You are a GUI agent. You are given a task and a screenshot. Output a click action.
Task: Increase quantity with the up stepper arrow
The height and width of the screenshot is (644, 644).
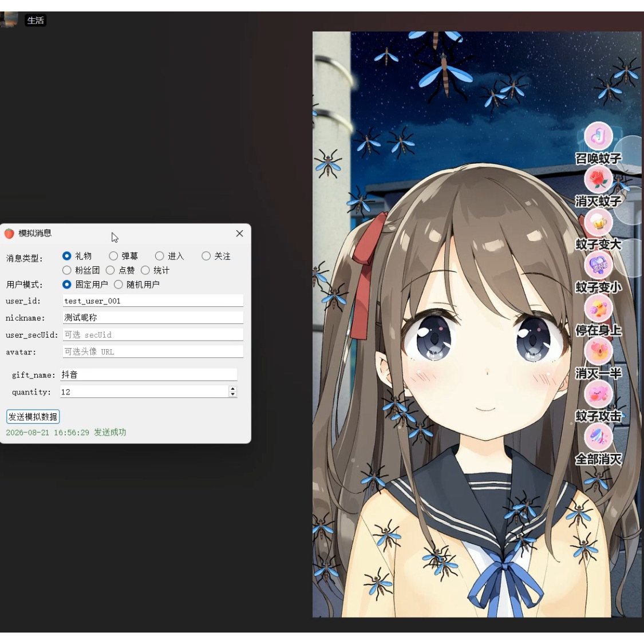point(233,389)
